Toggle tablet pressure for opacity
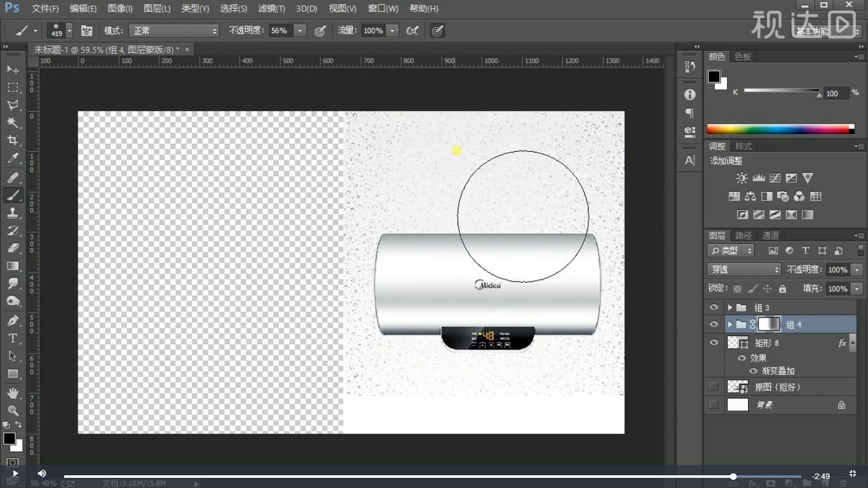Screen dimensions: 868x488 (x=320, y=30)
